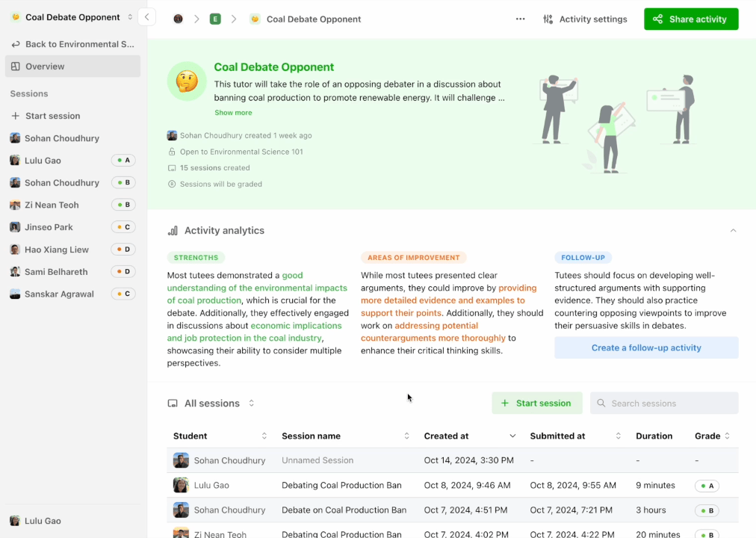This screenshot has height=538, width=756.
Task: Collapse the Activity analytics section
Action: pos(733,230)
